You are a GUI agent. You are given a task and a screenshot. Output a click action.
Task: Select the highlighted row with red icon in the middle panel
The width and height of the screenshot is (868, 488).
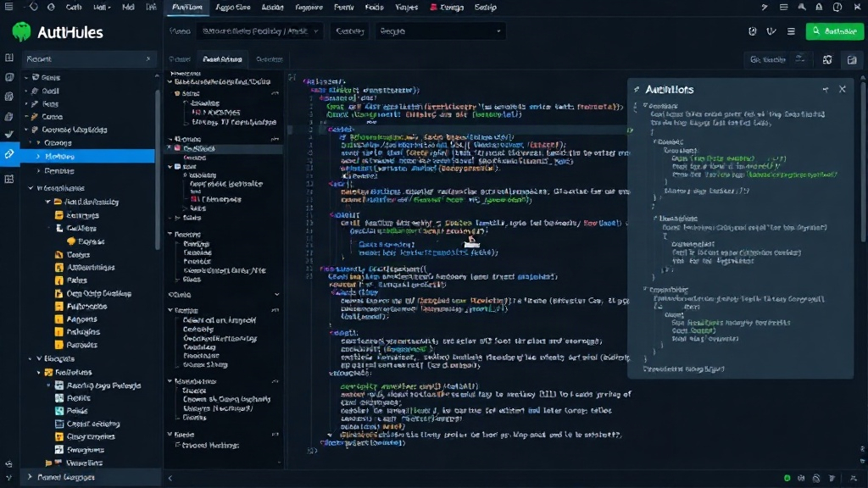(x=225, y=148)
